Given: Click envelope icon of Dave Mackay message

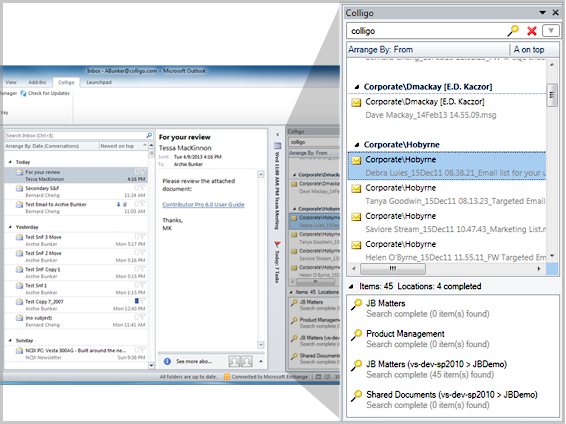Looking at the screenshot, I should [x=356, y=103].
